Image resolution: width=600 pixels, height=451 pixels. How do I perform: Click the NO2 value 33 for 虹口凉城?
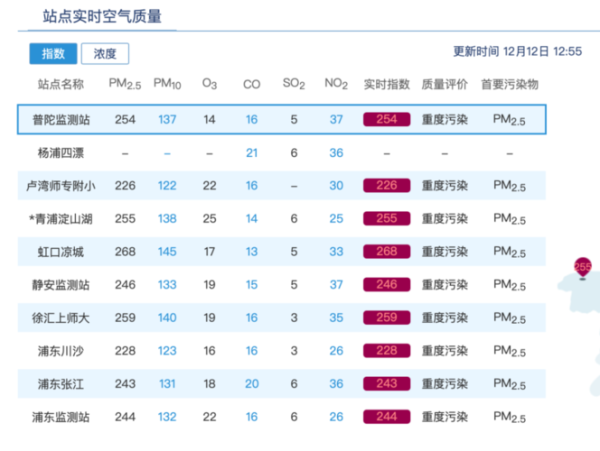(336, 252)
